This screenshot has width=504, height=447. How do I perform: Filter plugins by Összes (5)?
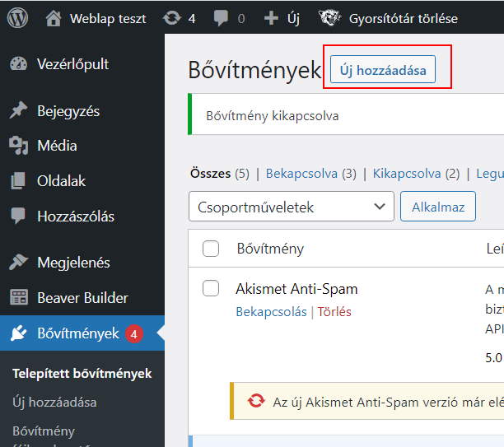220,174
